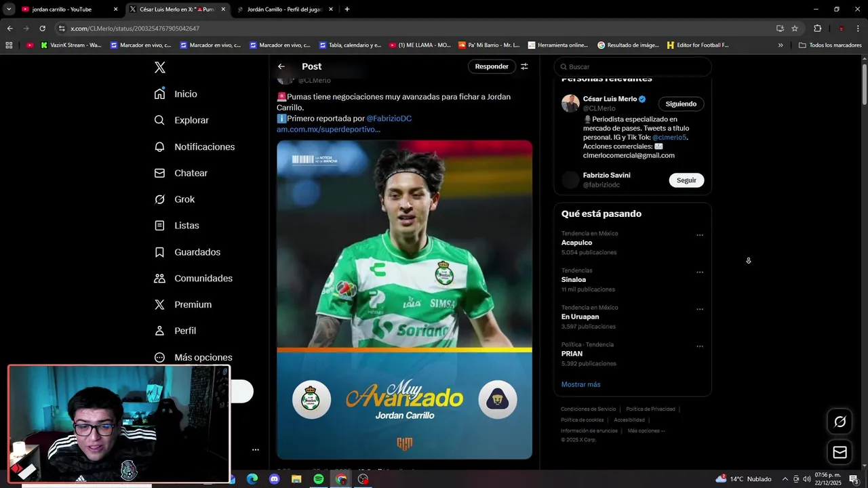Click the Buscar search field
The image size is (868, 488).
coord(633,66)
